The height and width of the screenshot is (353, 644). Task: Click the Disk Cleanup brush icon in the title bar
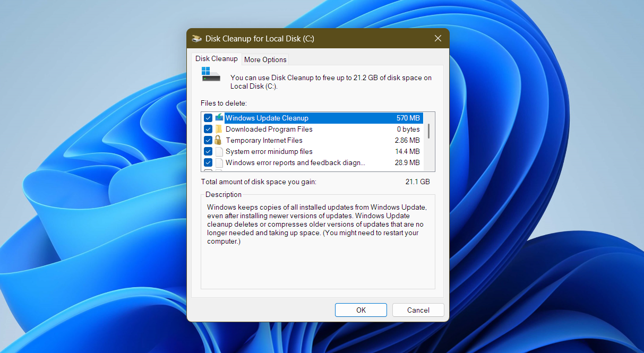tap(196, 38)
